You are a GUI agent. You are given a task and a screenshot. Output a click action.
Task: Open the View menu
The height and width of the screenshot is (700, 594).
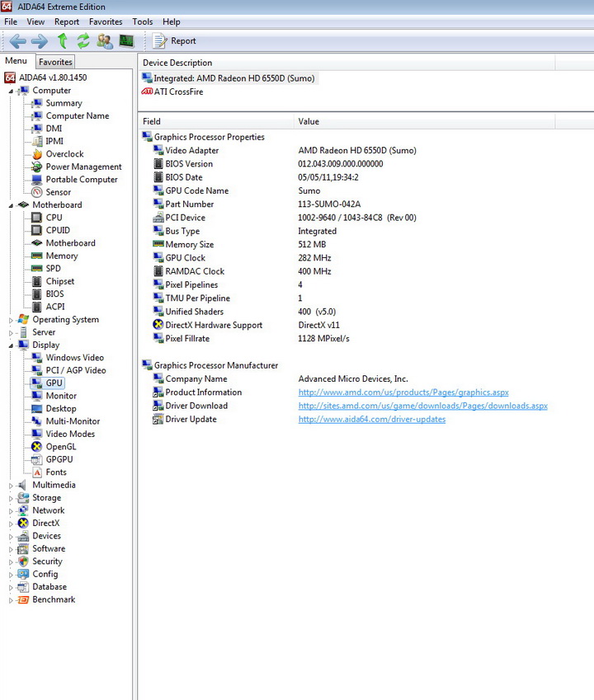coord(35,21)
